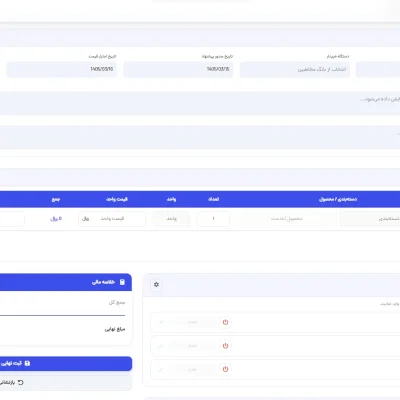Toggle the first red power button
This screenshot has width=400, height=400.
[x=225, y=322]
